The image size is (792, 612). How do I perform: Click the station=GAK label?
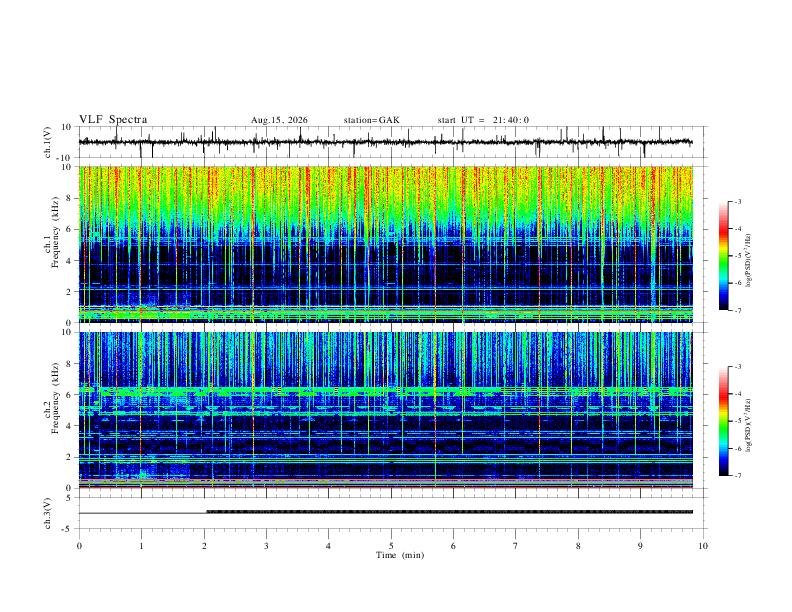click(371, 120)
